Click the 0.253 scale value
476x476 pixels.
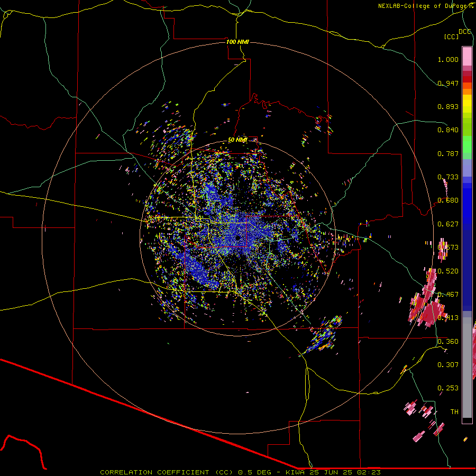[x=448, y=388]
